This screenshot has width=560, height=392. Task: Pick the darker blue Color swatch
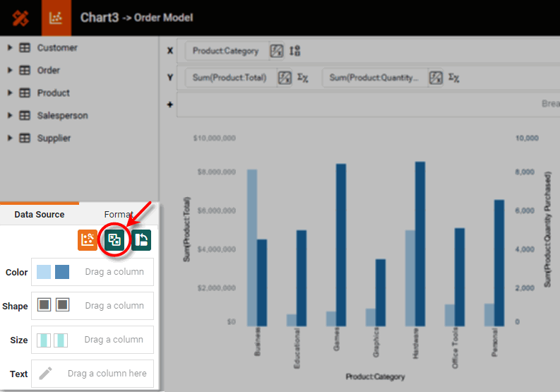click(x=62, y=272)
